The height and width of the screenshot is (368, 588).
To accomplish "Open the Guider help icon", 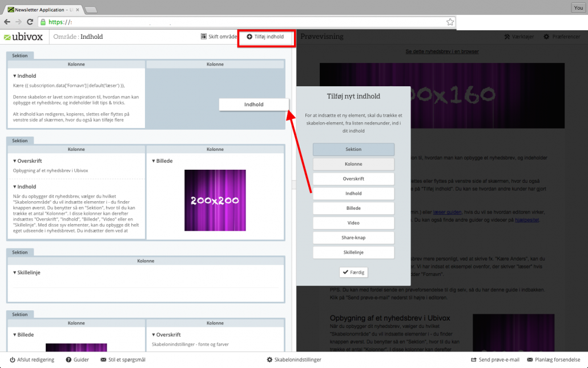I will coord(69,360).
